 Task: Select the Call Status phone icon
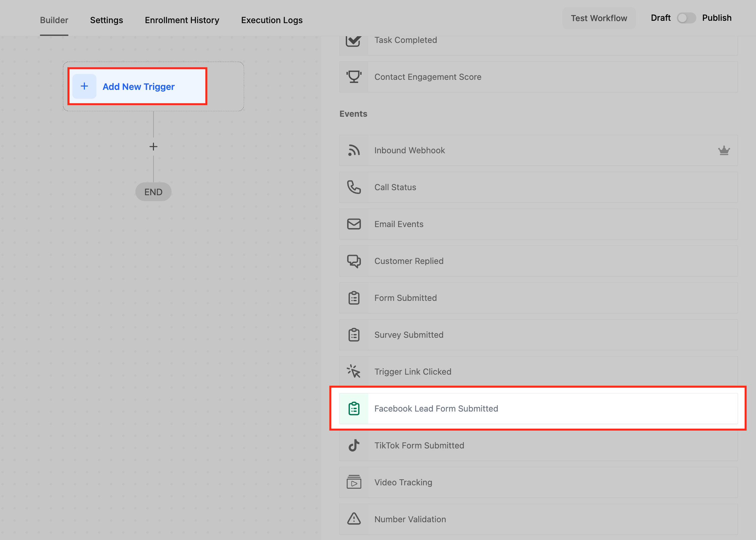click(x=354, y=187)
